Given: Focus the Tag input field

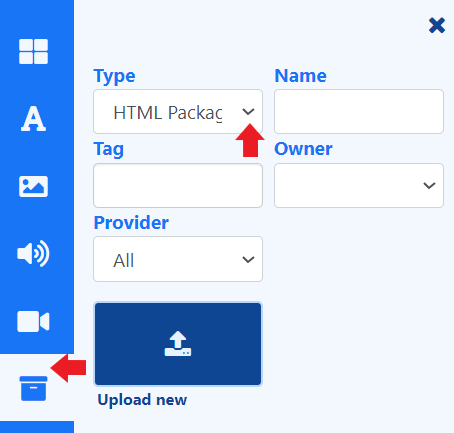Looking at the screenshot, I should [x=178, y=185].
